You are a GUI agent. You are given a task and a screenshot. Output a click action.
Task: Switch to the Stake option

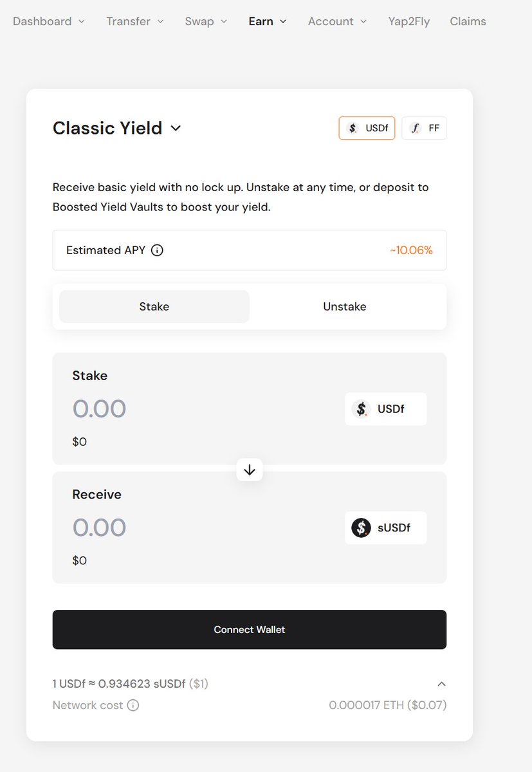pyautogui.click(x=154, y=307)
